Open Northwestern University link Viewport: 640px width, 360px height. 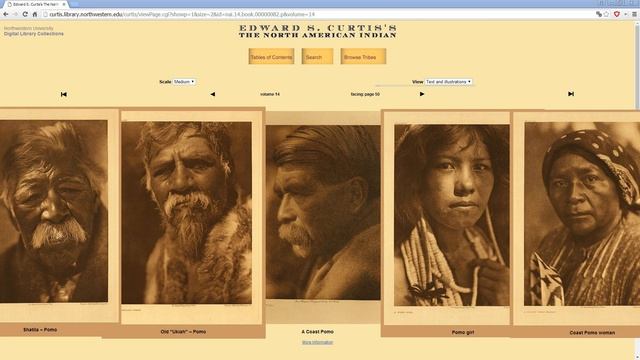coord(29,29)
